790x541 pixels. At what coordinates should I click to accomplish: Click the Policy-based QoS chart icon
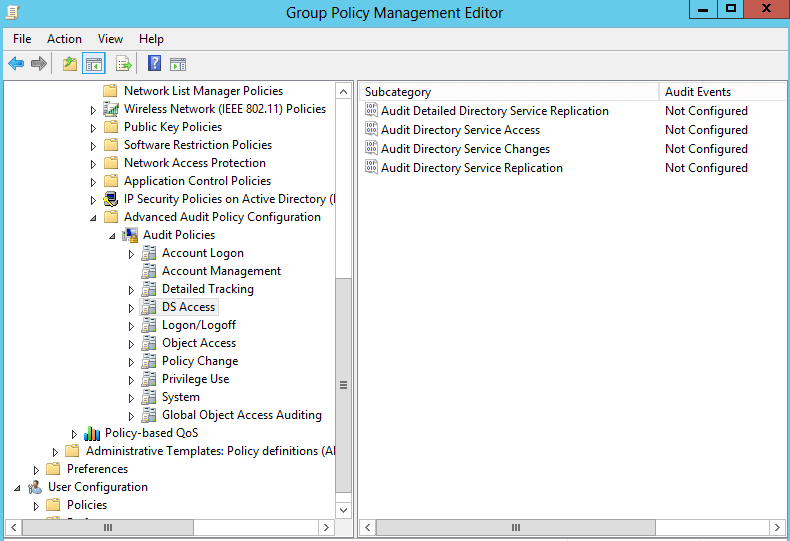(x=92, y=433)
